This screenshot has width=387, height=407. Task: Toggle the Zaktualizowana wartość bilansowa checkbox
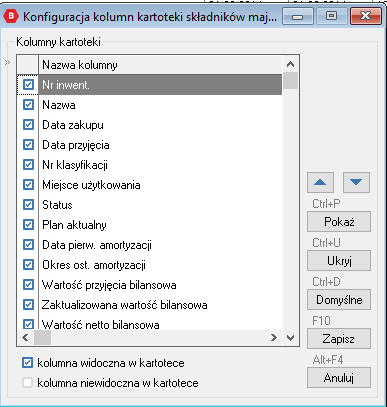point(28,305)
